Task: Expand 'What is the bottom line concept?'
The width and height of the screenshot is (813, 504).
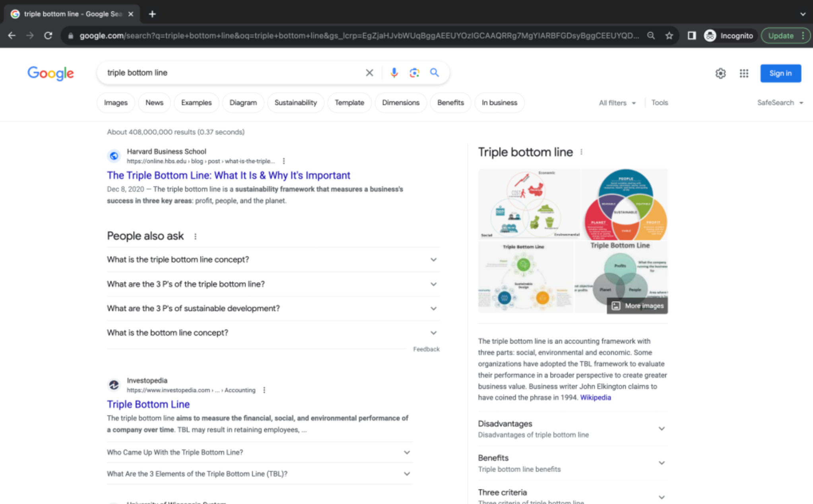Action: pos(273,333)
